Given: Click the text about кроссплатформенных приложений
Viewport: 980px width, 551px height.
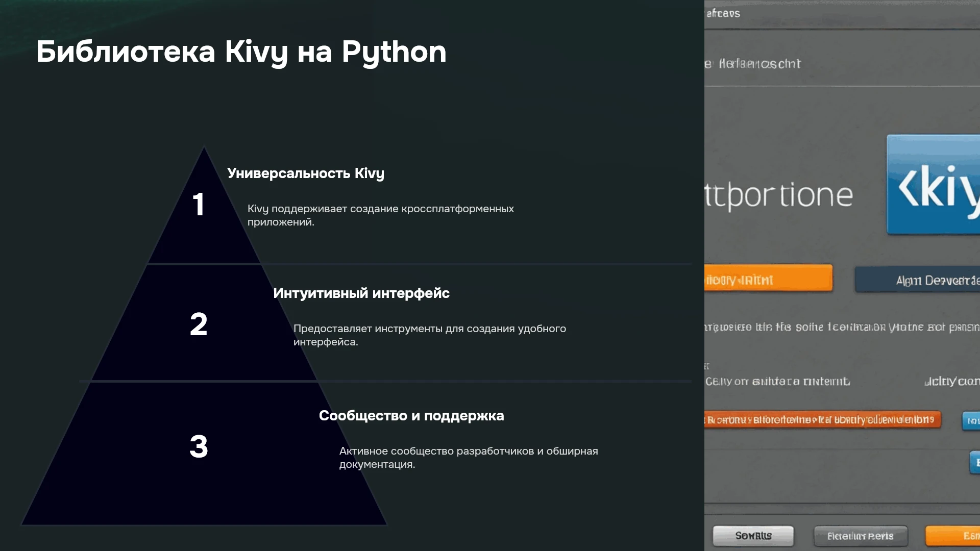Looking at the screenshot, I should [x=381, y=215].
